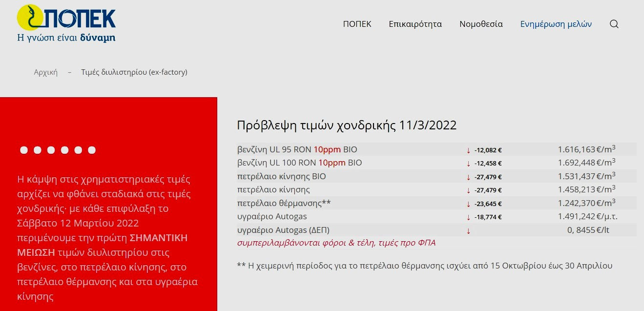The image size is (644, 311).
Task: Click the -18,774 € price change value
Action: point(488,217)
